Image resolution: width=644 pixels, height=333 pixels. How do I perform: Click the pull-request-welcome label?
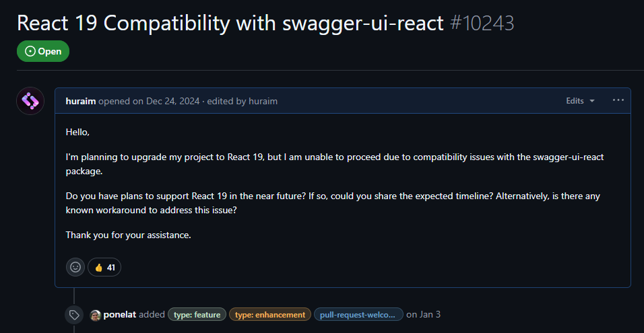pos(358,315)
